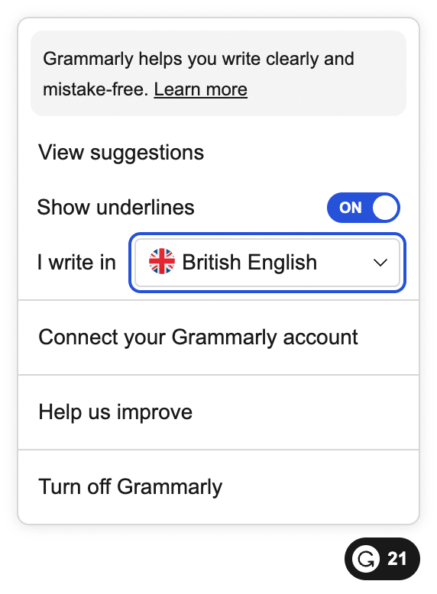437x594 pixels.
Task: Click the black Grammarly pill widget
Action: tap(382, 559)
